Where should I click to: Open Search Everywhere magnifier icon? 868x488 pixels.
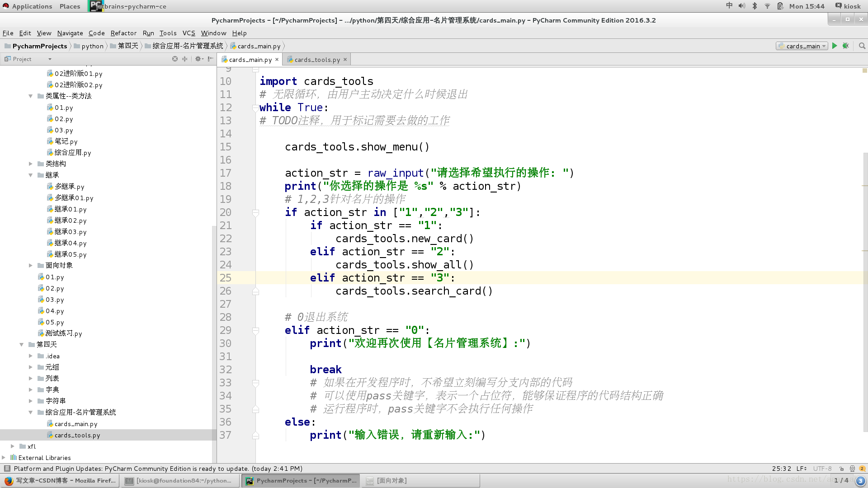[862, 46]
